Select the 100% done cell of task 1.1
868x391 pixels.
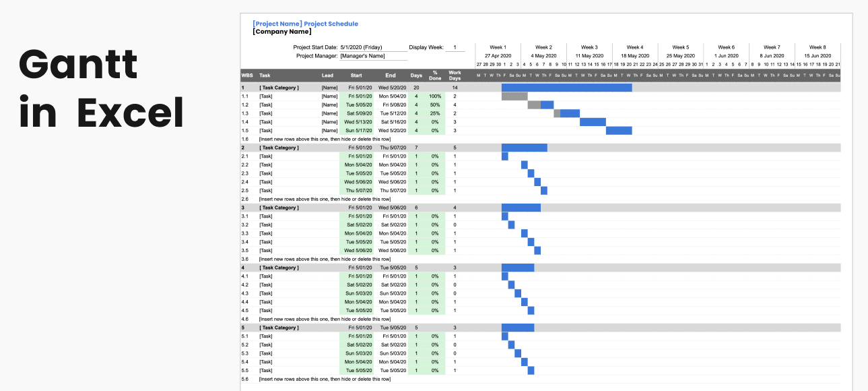point(435,96)
